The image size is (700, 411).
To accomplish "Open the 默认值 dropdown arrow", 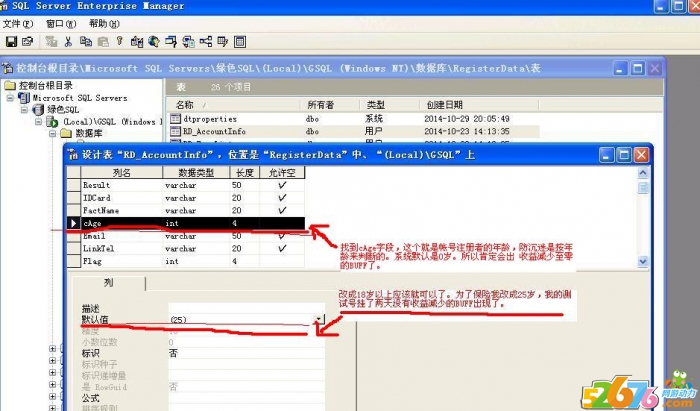I will click(x=319, y=320).
